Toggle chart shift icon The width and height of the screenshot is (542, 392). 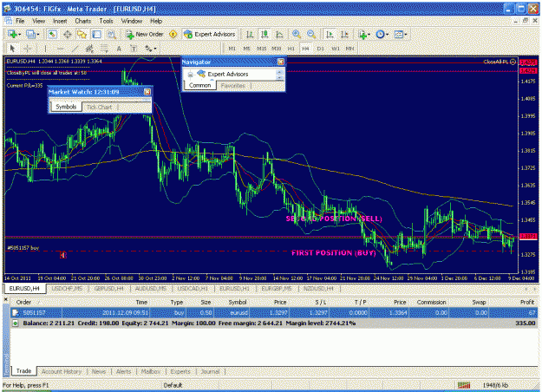pyautogui.click(x=344, y=34)
